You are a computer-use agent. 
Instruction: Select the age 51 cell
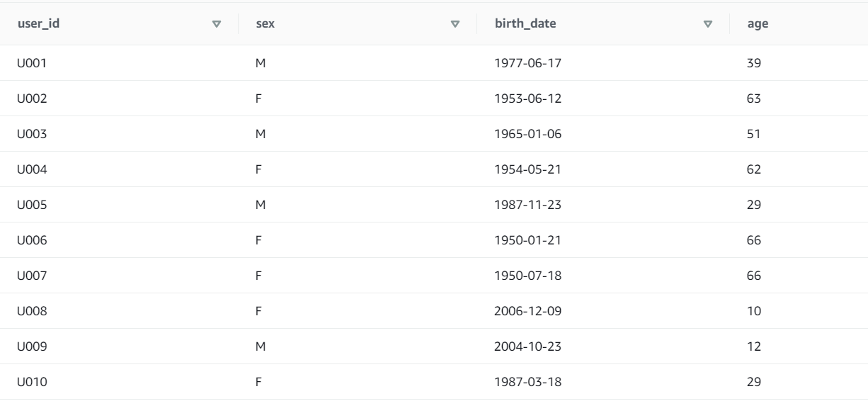click(754, 134)
